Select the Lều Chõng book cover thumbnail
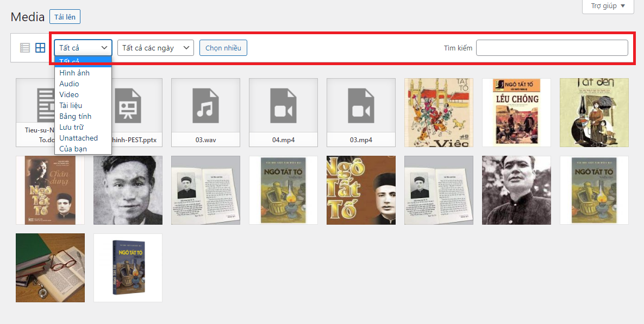This screenshot has width=644, height=324. click(516, 112)
